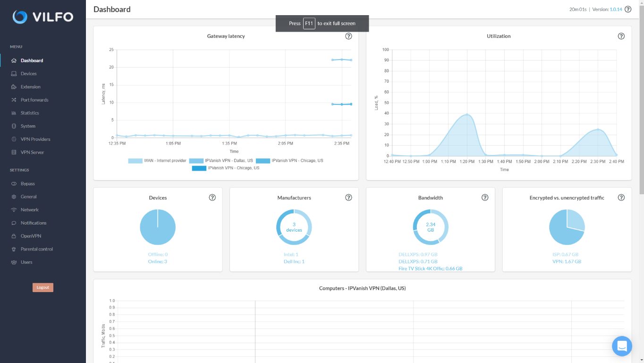This screenshot has width=644, height=363.
Task: Show help for the Devices card
Action: [212, 198]
